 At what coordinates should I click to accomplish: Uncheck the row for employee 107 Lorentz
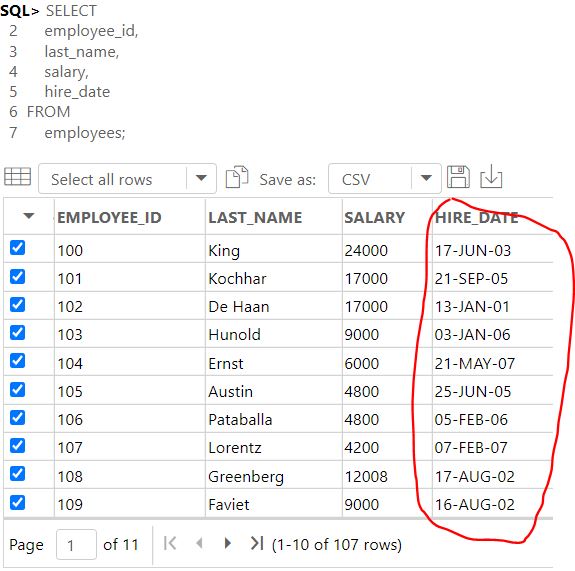pos(17,446)
